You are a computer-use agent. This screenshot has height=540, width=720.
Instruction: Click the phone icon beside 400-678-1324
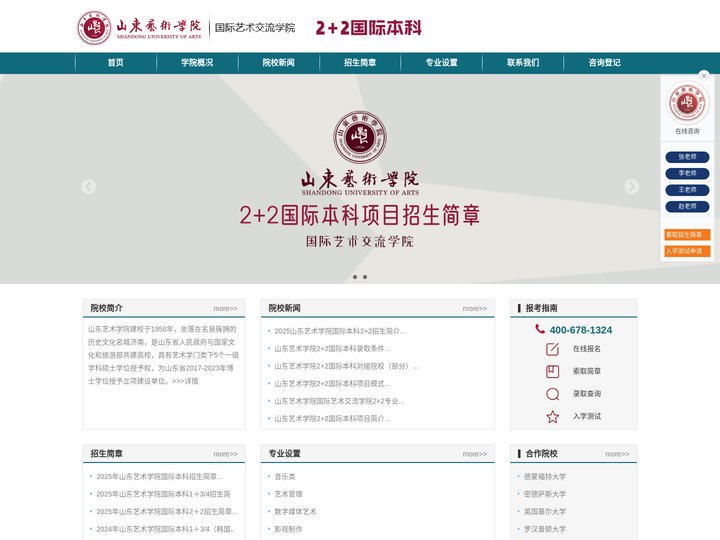point(540,329)
